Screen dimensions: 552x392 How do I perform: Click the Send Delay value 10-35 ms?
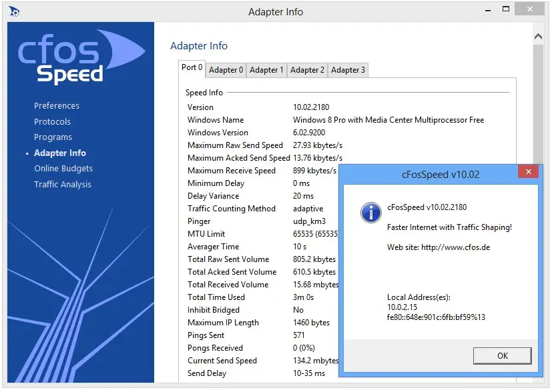pos(309,373)
